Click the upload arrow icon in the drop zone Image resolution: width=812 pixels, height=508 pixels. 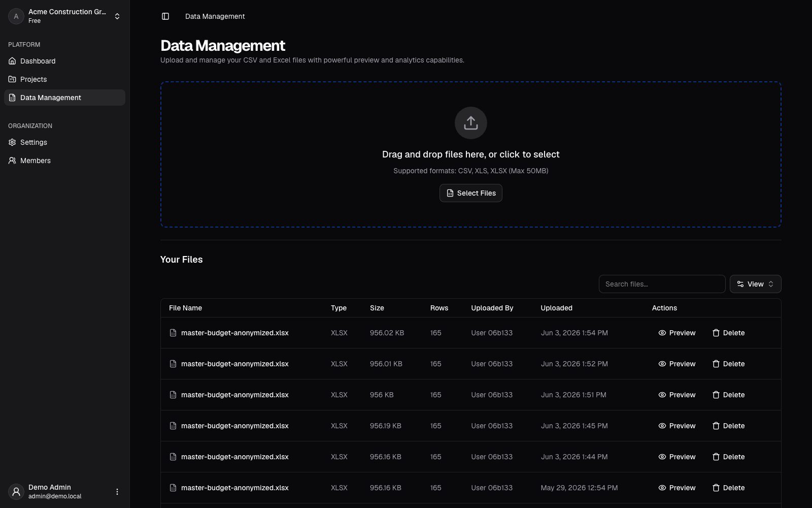click(471, 123)
